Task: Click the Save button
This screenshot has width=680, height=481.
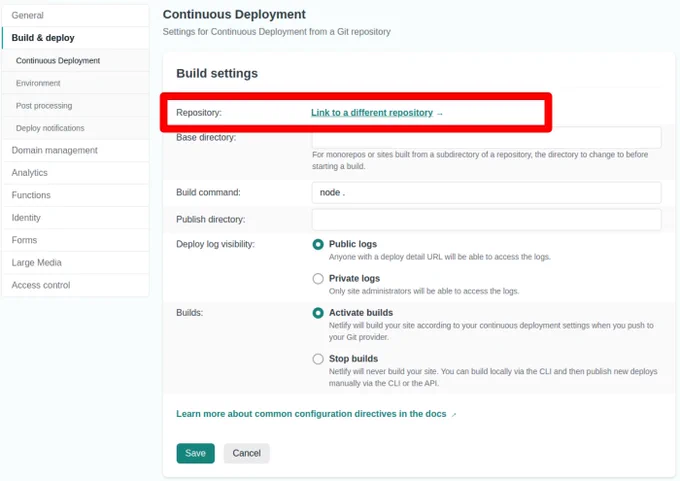Action: [x=195, y=453]
